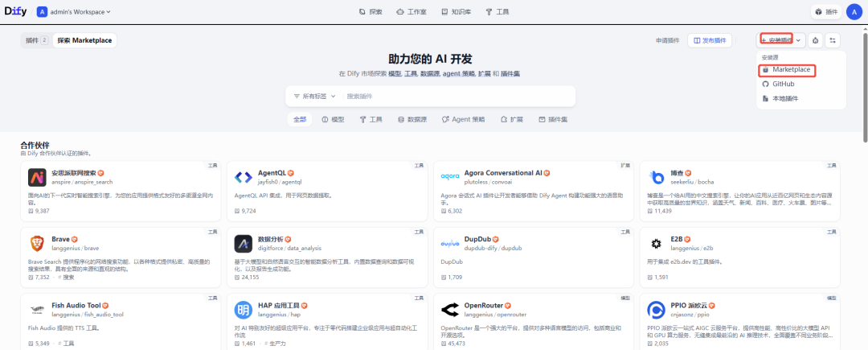Open the Brave plugin title
The height and width of the screenshot is (350, 868).
[x=61, y=239]
